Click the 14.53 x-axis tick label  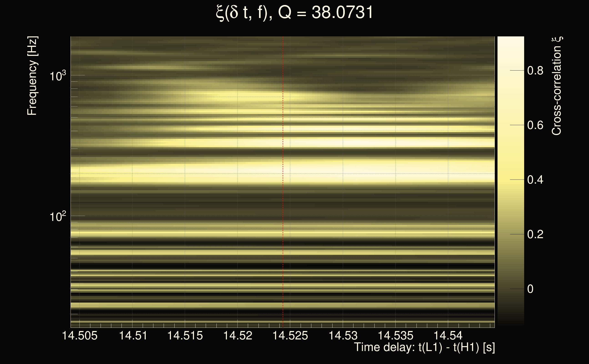[343, 335]
